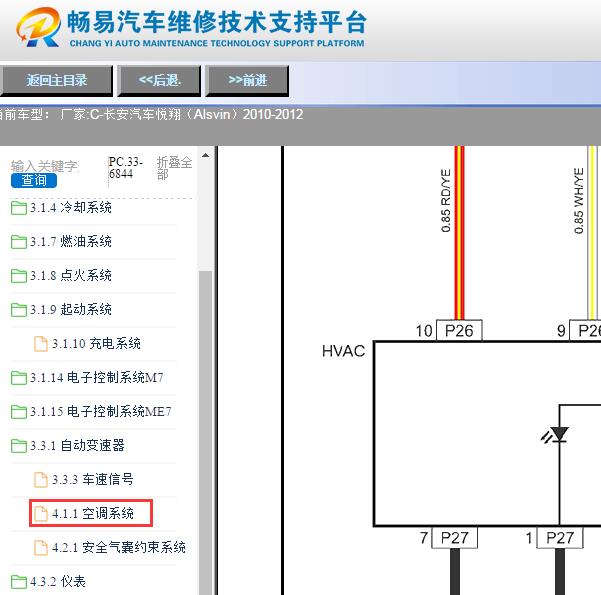This screenshot has height=595, width=601.
Task: Expand 3.1.15 电子控制系统ME7 entry
Action: click(101, 412)
